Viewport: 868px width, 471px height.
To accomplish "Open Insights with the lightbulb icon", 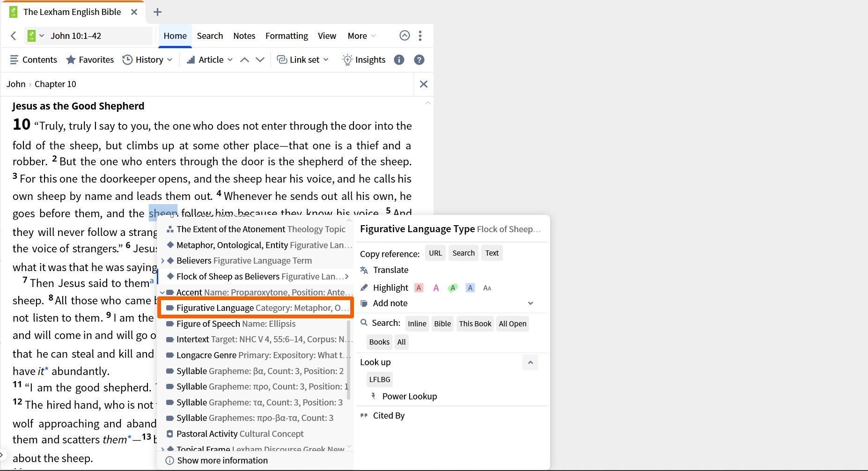I will click(364, 59).
